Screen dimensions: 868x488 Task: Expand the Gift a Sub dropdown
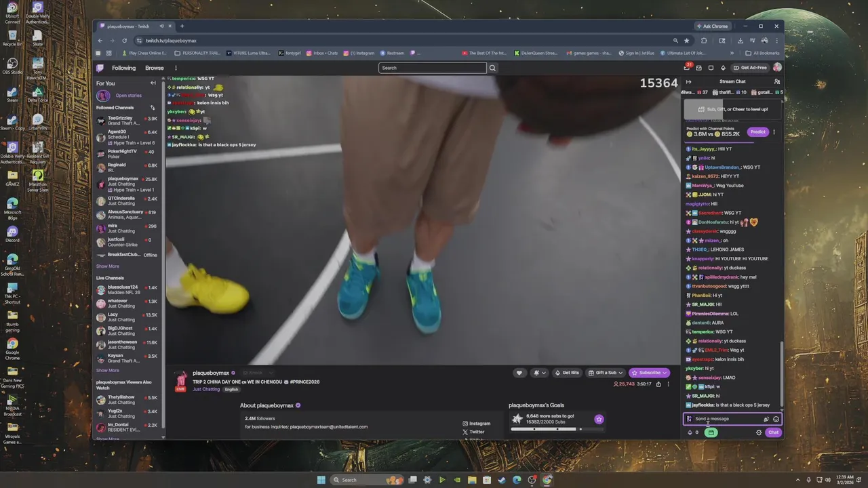(620, 373)
